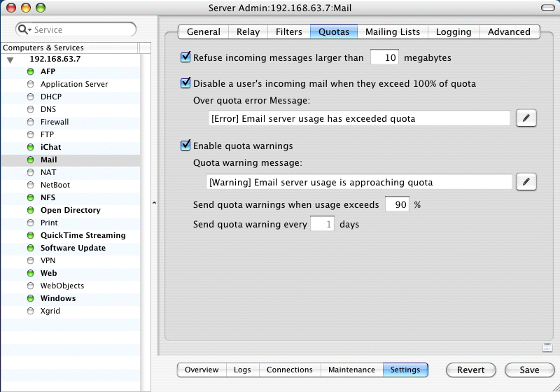Viewport: 560px width, 392px height.
Task: Click the Revert button
Action: coord(470,370)
